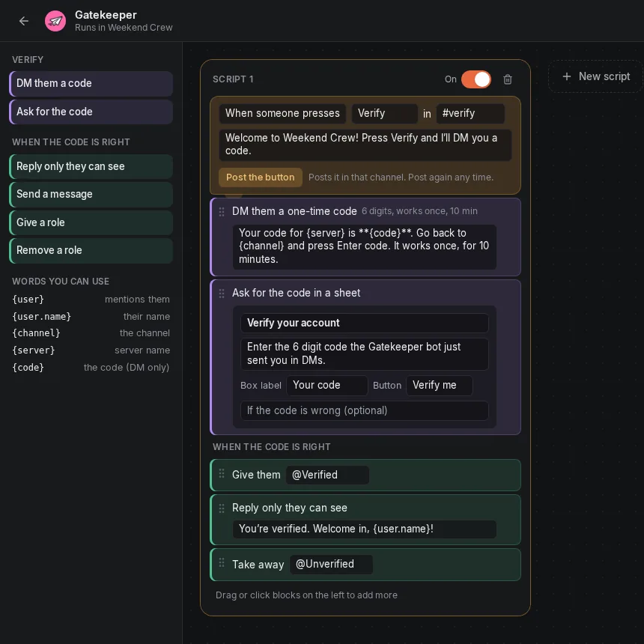Click the plus icon beside New script
The width and height of the screenshot is (644, 644).
566,76
